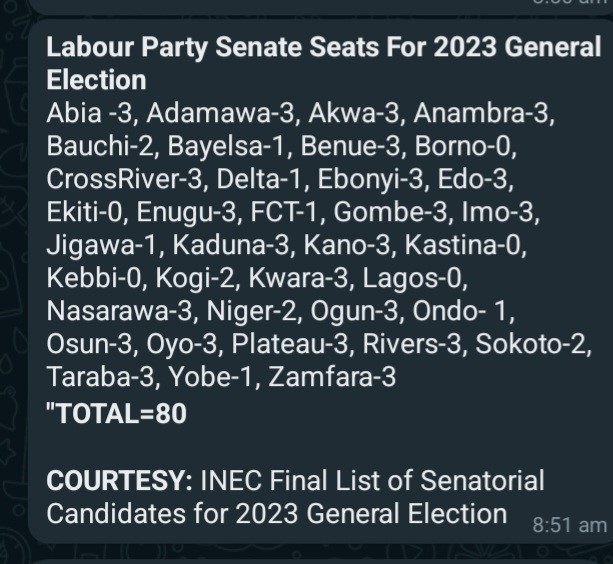613x564 pixels.
Task: Click "Candidates for 2023 General Election" line
Action: [x=277, y=514]
